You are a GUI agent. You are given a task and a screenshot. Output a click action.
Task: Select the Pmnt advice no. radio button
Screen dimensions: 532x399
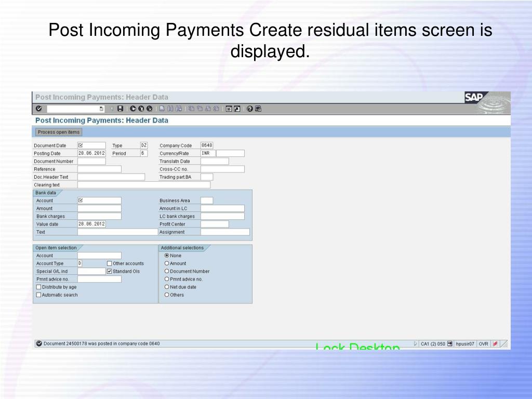[167, 279]
